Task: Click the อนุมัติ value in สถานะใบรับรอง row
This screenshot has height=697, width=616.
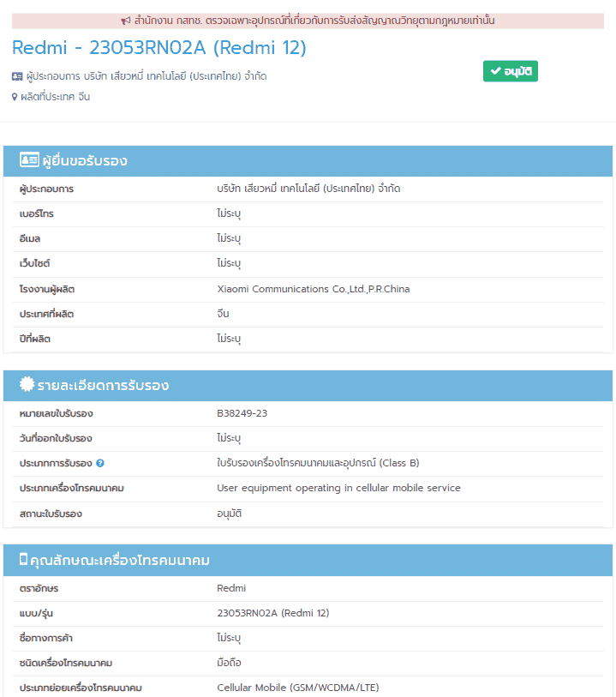Action: tap(229, 514)
